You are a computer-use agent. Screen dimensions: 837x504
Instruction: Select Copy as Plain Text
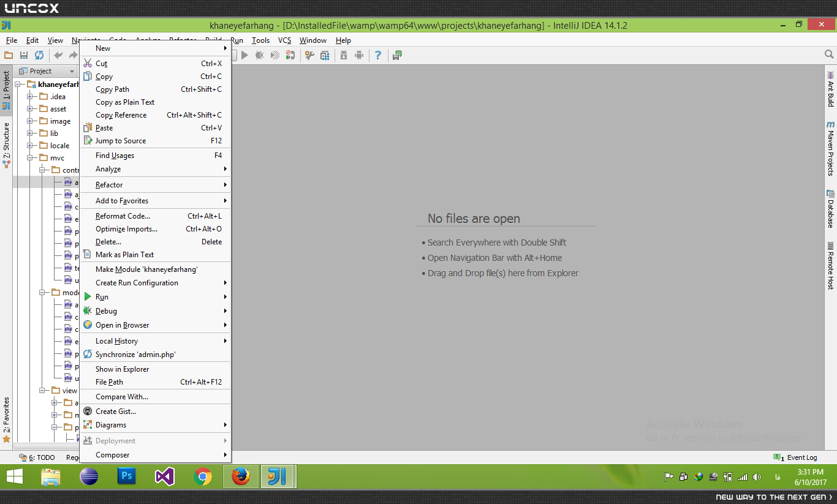point(156,102)
